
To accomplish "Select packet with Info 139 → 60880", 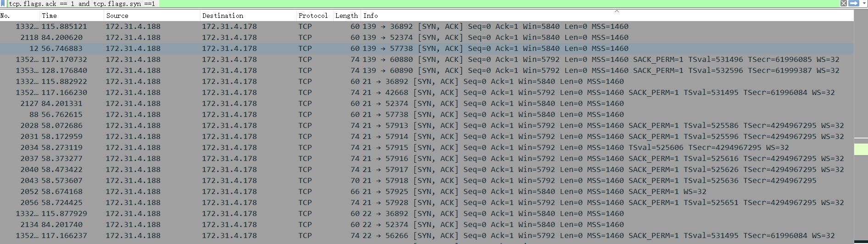I will [x=427, y=60].
